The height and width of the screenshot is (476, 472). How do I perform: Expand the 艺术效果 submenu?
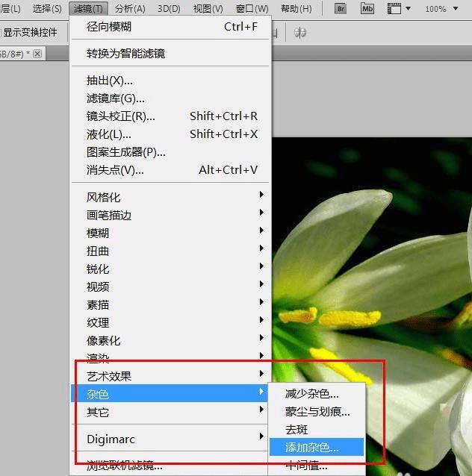170,376
